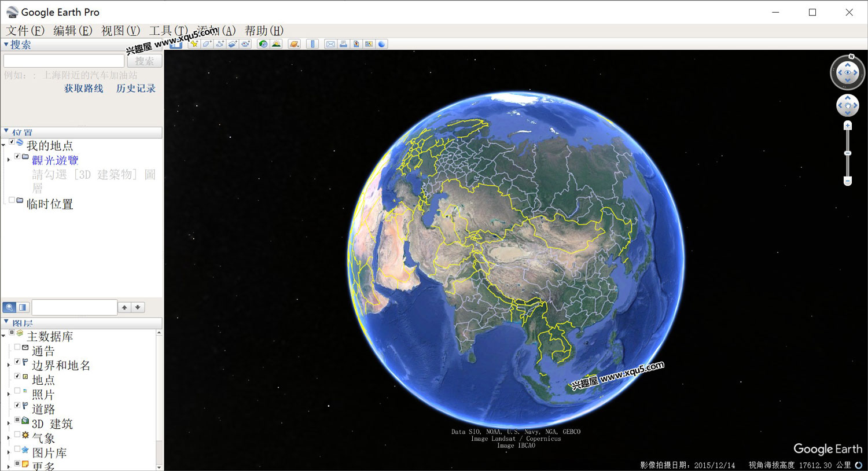The image size is (868, 471).
Task: Expand the 3D 建筑 layer arrow
Action: tap(8, 424)
